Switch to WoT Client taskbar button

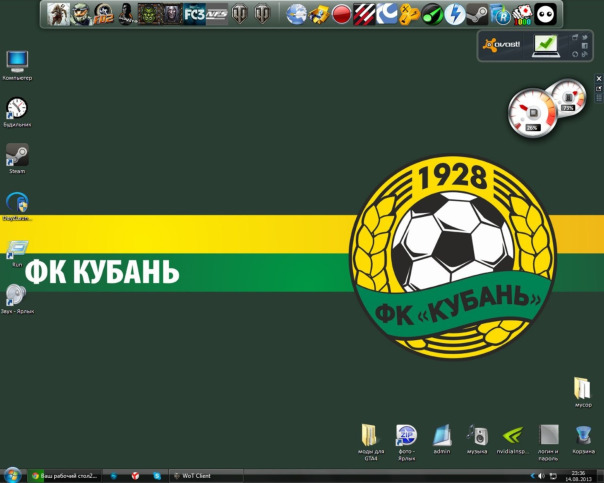(x=206, y=476)
